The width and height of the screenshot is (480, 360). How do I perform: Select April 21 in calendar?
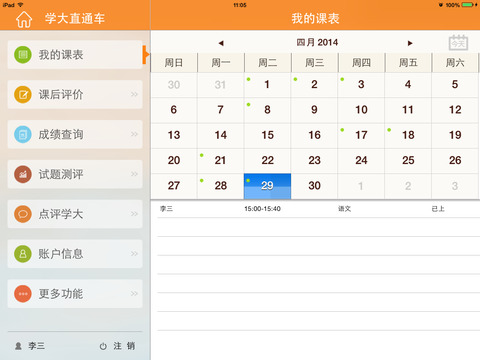[220, 161]
